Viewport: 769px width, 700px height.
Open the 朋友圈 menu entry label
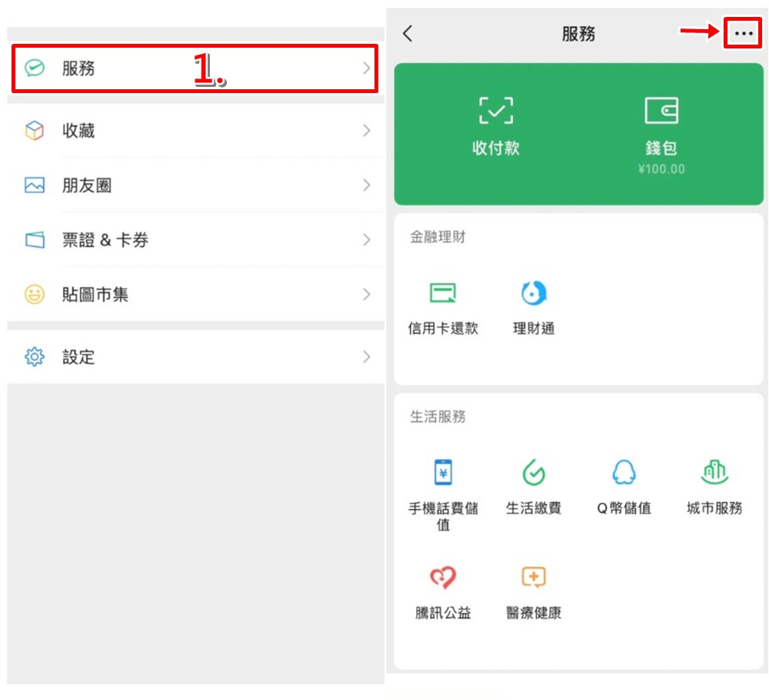click(87, 185)
